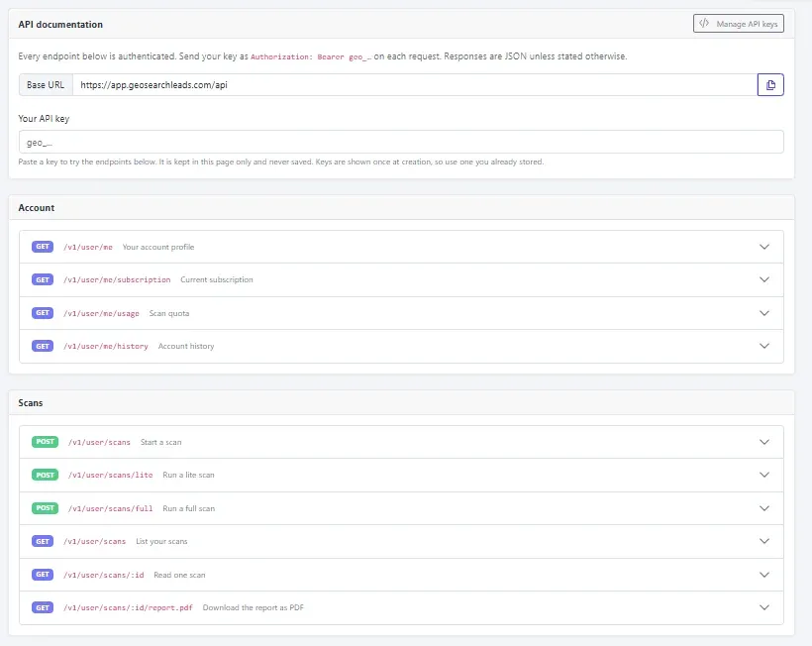The image size is (812, 646).
Task: Expand the Download report as PDF chevron
Action: (x=763, y=607)
